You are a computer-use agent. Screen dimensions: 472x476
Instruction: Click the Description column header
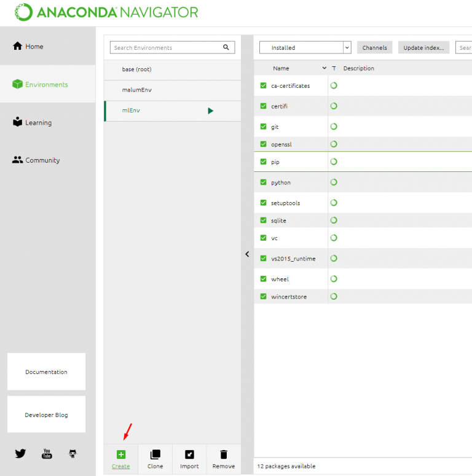pos(359,68)
